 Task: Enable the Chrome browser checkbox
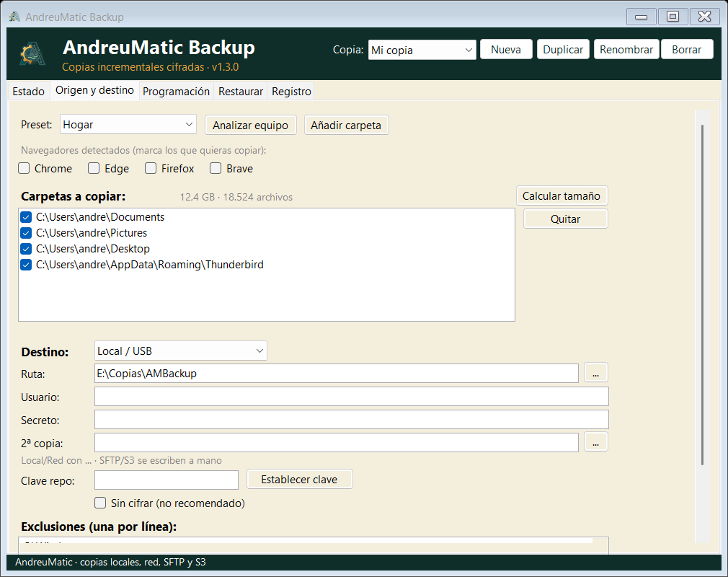pyautogui.click(x=24, y=168)
